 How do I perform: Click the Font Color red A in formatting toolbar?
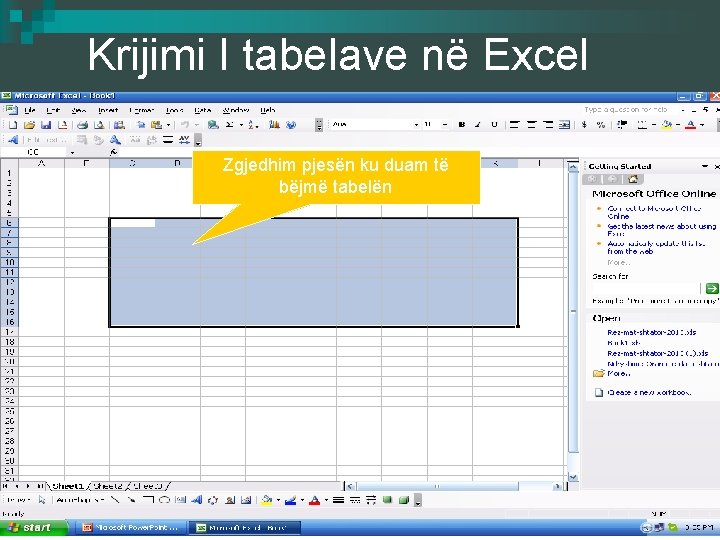[691, 124]
